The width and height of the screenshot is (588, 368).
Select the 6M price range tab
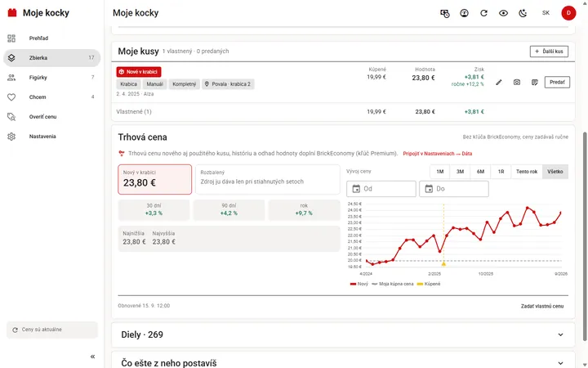480,172
